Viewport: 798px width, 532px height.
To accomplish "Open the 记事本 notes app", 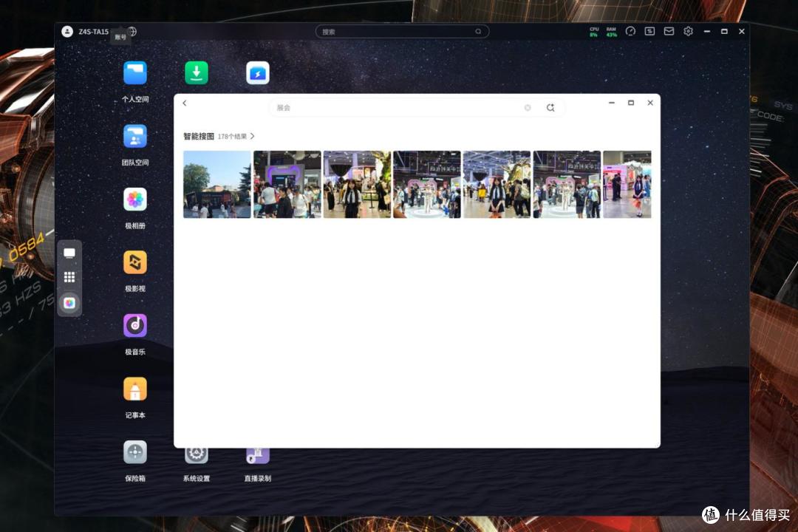I will tap(135, 389).
